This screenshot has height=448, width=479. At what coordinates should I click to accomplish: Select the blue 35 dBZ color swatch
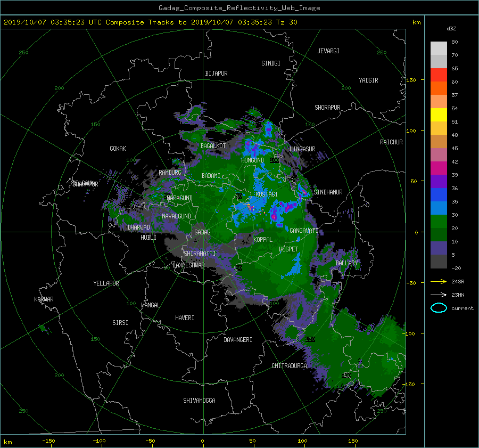coord(439,194)
